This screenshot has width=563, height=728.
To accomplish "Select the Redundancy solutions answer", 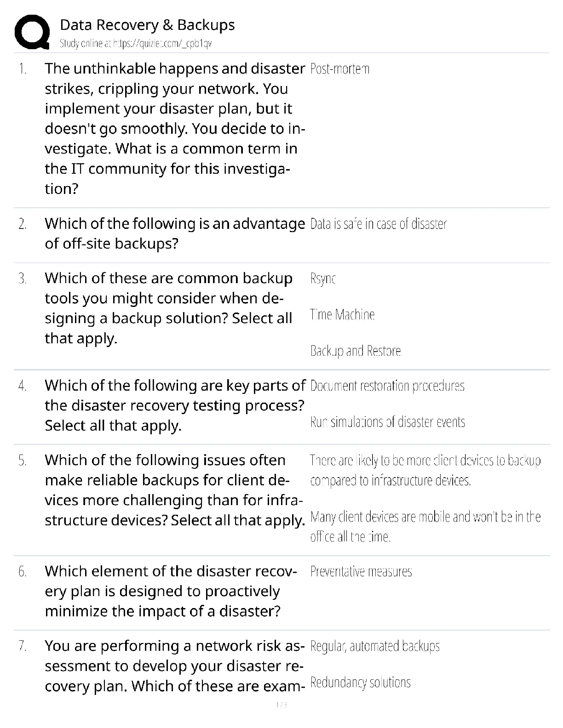I will (360, 682).
